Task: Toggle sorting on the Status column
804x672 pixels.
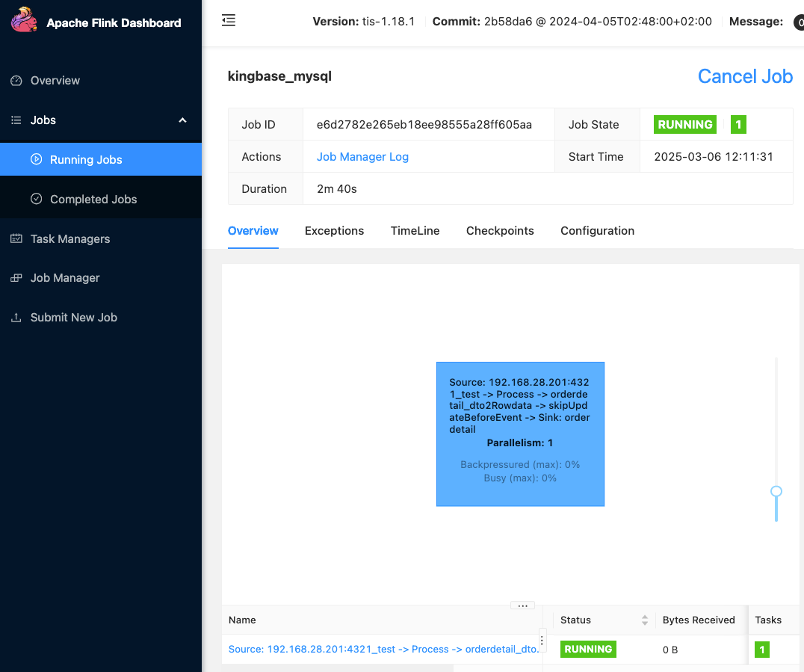Action: click(644, 620)
